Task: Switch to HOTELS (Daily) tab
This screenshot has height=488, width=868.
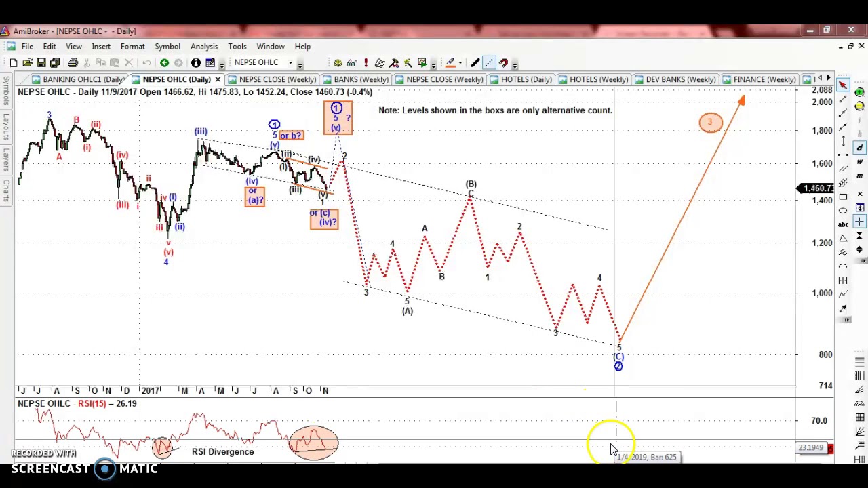Action: tap(521, 79)
